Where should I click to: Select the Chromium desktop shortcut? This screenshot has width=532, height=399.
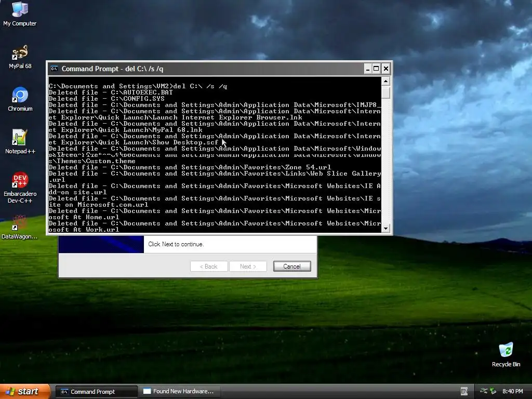click(20, 99)
